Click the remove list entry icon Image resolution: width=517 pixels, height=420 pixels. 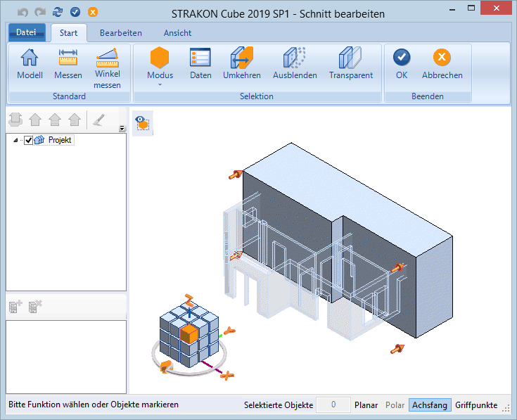tap(35, 307)
